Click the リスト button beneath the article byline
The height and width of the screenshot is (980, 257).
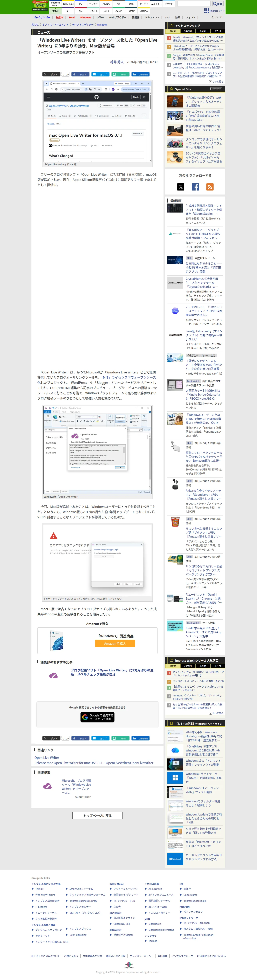(x=65, y=74)
